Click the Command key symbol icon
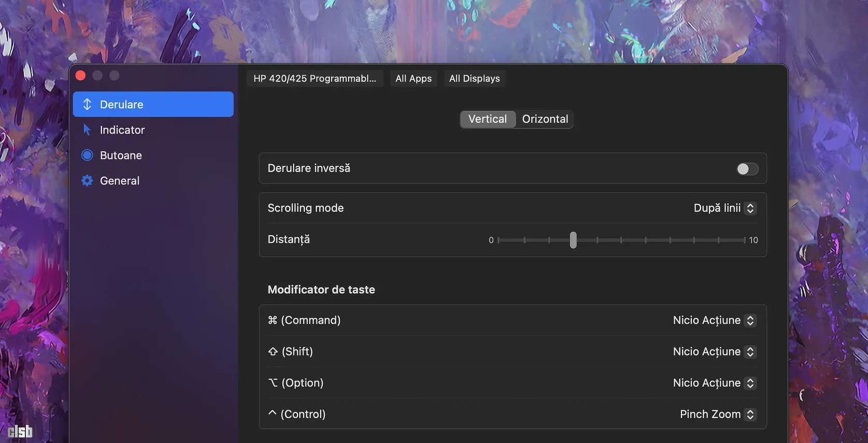This screenshot has width=868, height=443. [272, 320]
